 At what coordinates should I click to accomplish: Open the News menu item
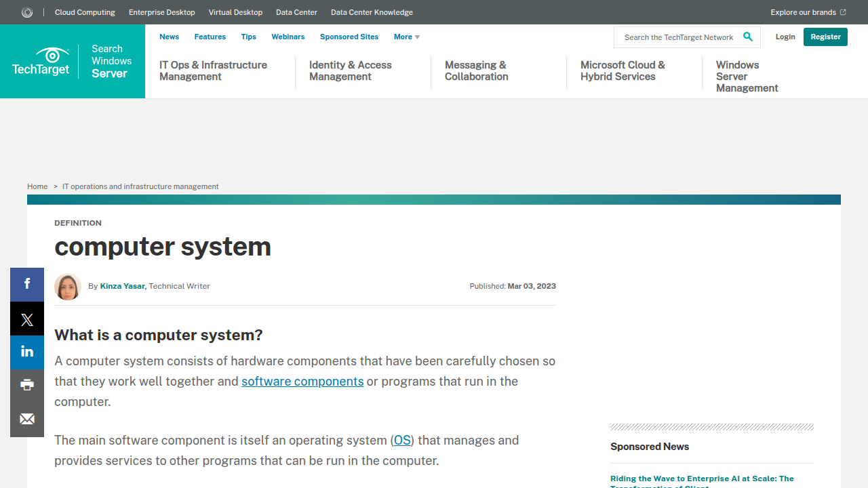[169, 37]
